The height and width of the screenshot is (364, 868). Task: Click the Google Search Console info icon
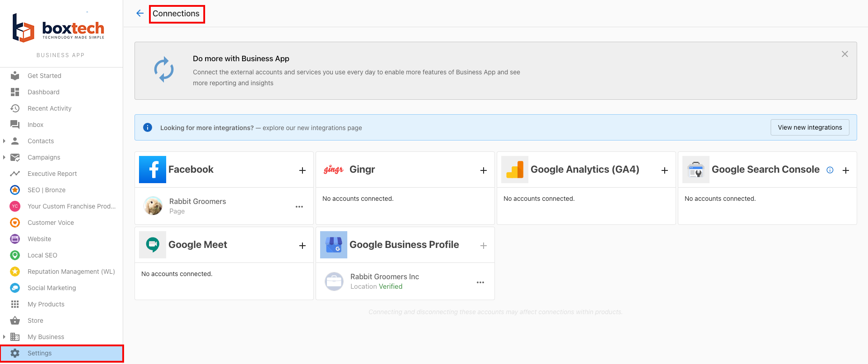click(830, 170)
